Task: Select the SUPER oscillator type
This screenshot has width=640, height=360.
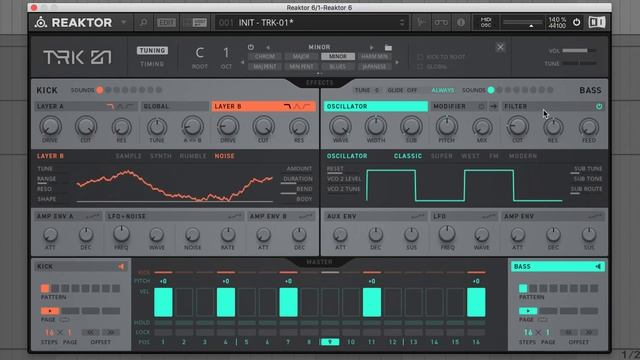Action: [x=442, y=156]
